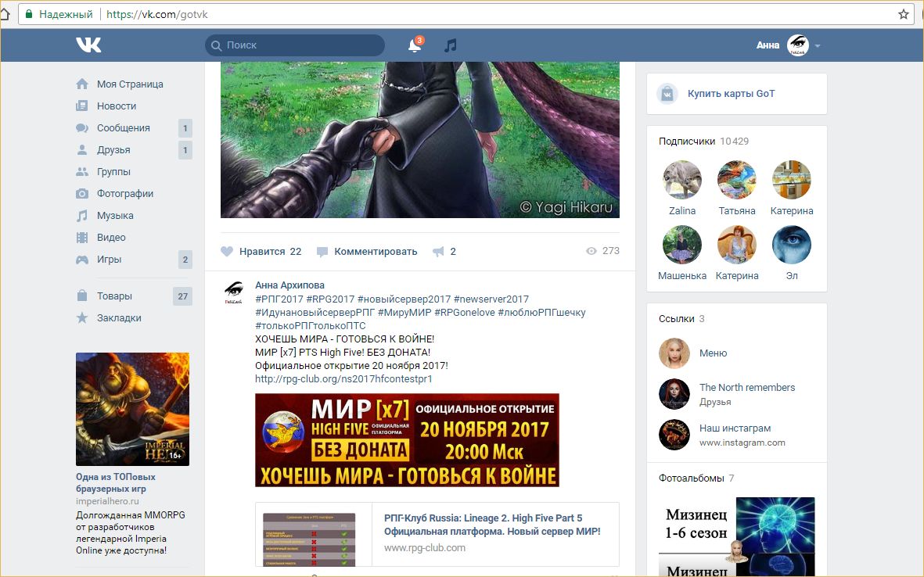Click the browser address bar URL
The image size is (924, 577).
(156, 14)
